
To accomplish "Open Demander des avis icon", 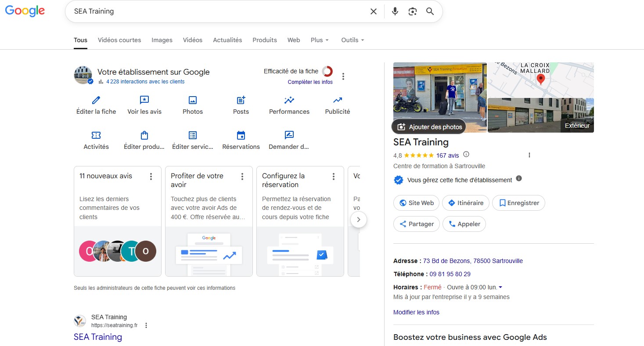I will pyautogui.click(x=289, y=135).
